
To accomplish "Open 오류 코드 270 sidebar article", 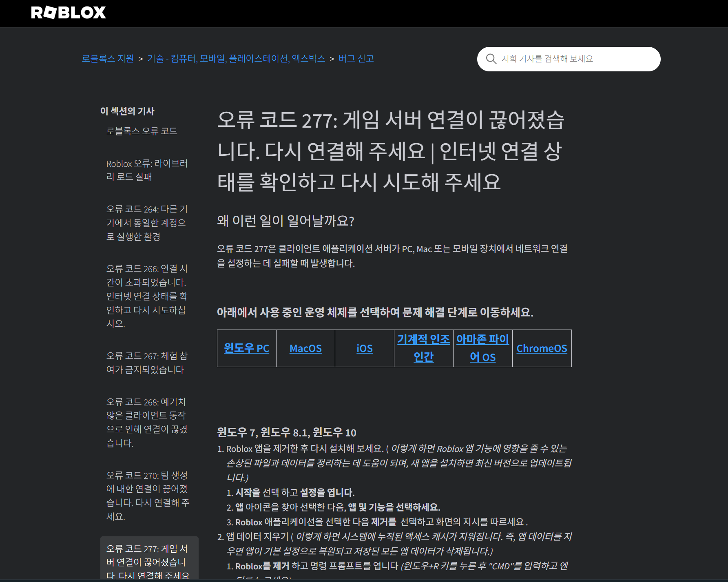I will [x=148, y=496].
